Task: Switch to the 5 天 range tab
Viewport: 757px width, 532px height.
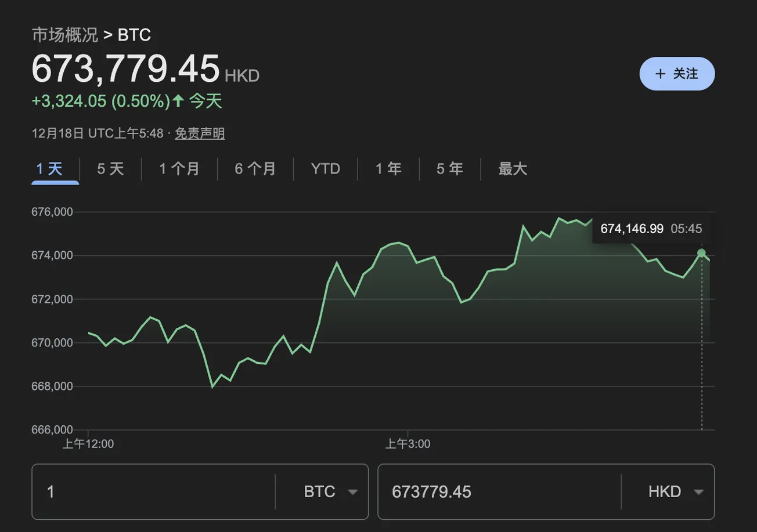Action: 110,169
